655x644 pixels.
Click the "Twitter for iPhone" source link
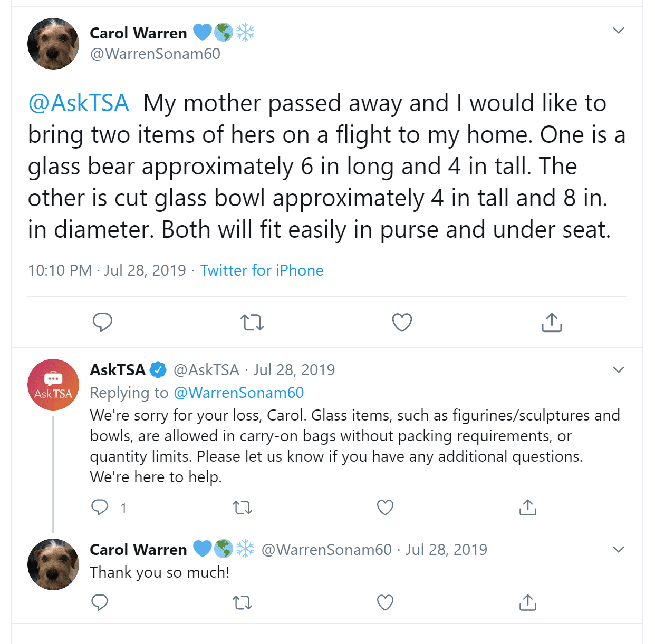[262, 270]
